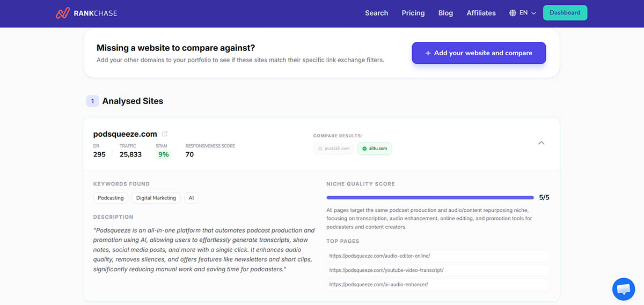
Task: Select the pustakh.com compare result
Action: tap(334, 148)
